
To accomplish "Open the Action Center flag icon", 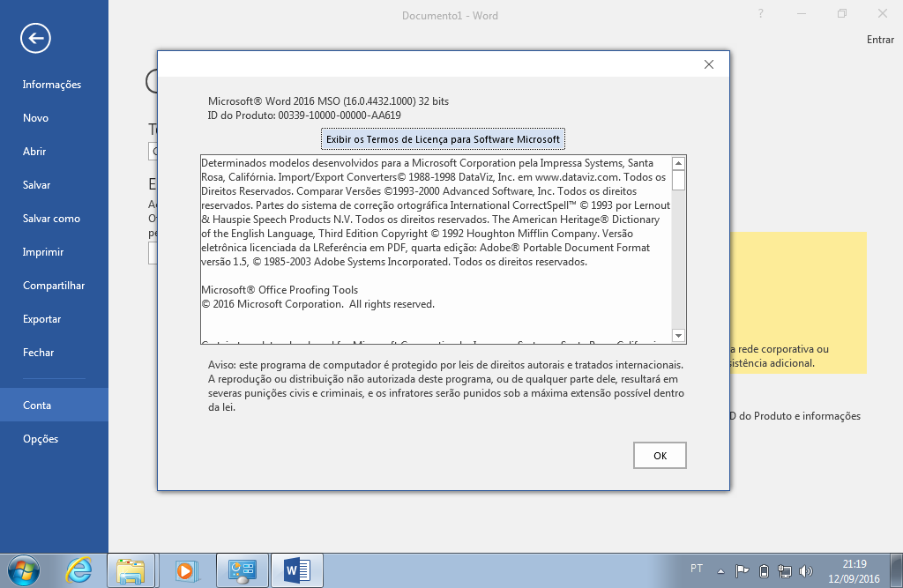I will pos(742,571).
